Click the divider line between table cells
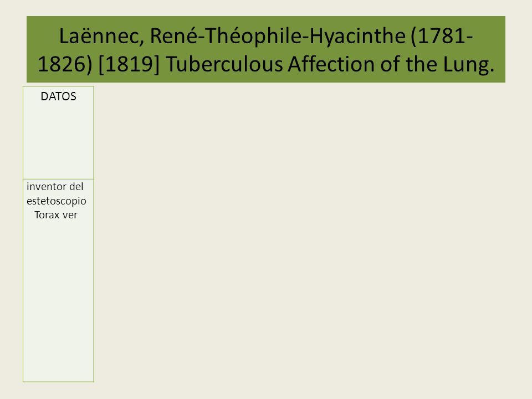The width and height of the screenshot is (532, 399). pyautogui.click(x=58, y=179)
